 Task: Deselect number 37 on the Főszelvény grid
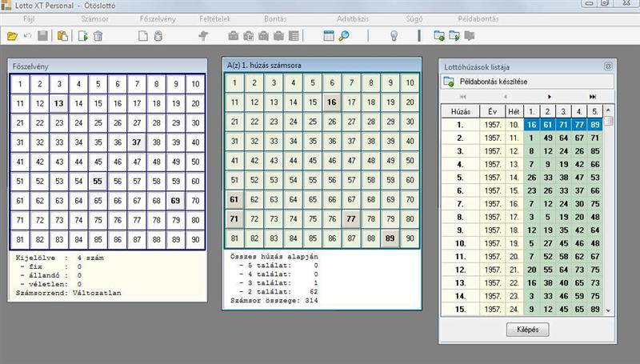(137, 142)
